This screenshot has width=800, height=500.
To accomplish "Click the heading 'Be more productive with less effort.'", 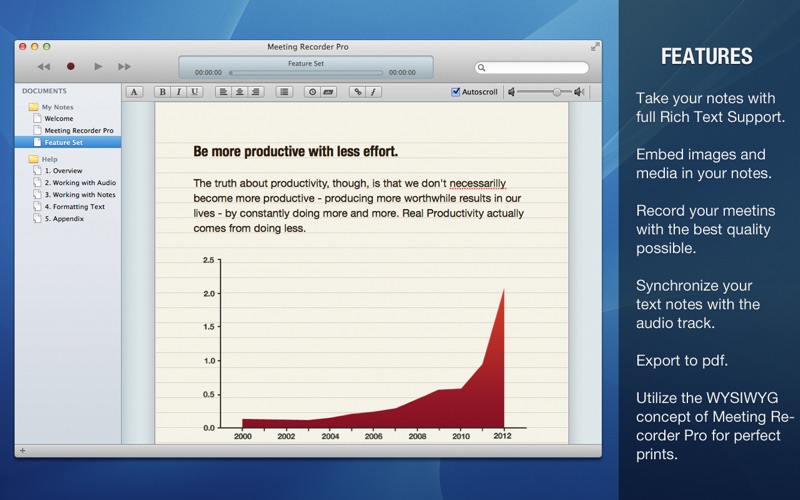I will pyautogui.click(x=295, y=152).
